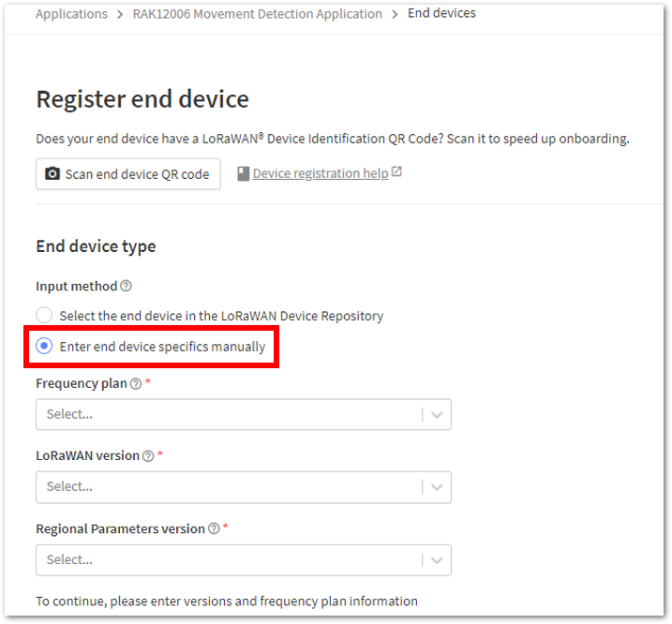The height and width of the screenshot is (624, 672).
Task: Click Scan end device QR code button
Action: pos(128,174)
